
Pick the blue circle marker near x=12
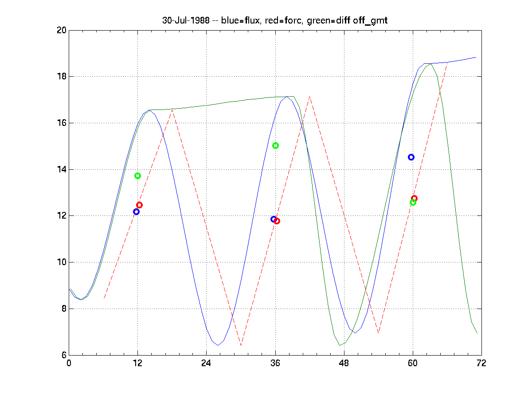point(136,212)
